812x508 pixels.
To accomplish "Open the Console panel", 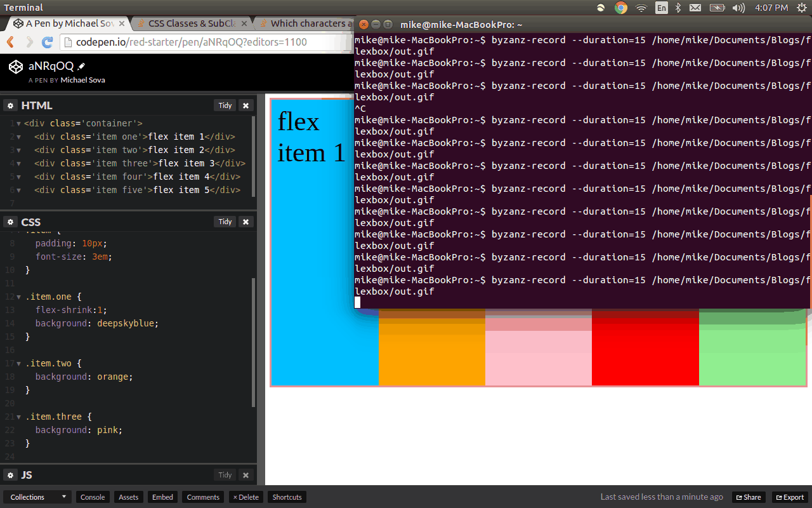I will pos(93,497).
